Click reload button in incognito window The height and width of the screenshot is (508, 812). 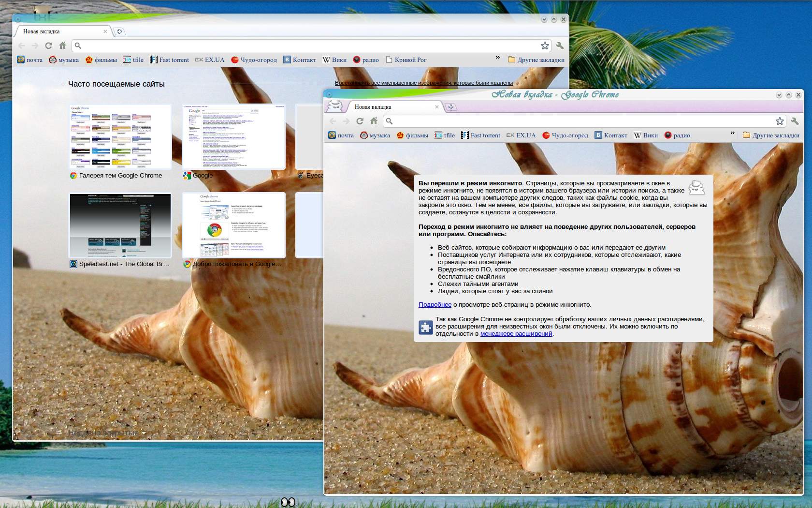pyautogui.click(x=360, y=121)
